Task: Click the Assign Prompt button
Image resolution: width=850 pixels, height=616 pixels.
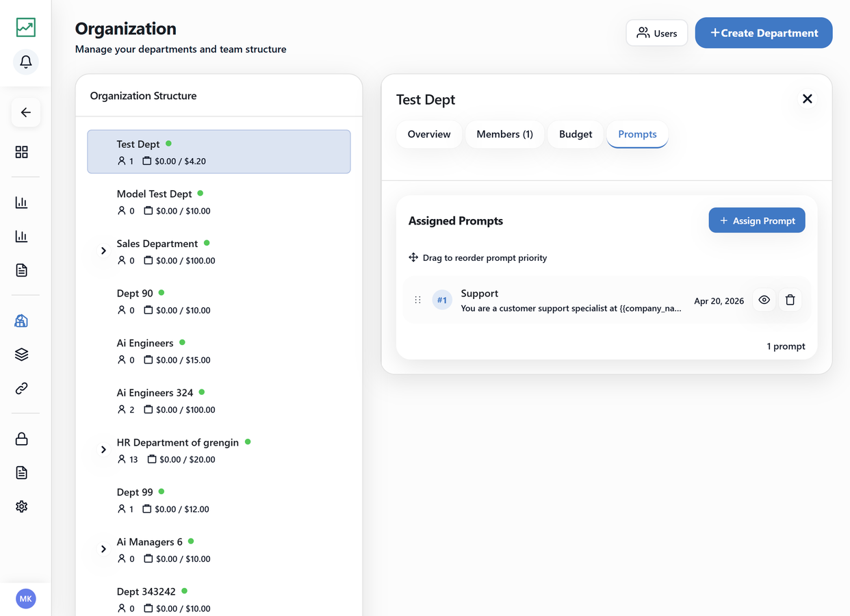Action: tap(757, 220)
